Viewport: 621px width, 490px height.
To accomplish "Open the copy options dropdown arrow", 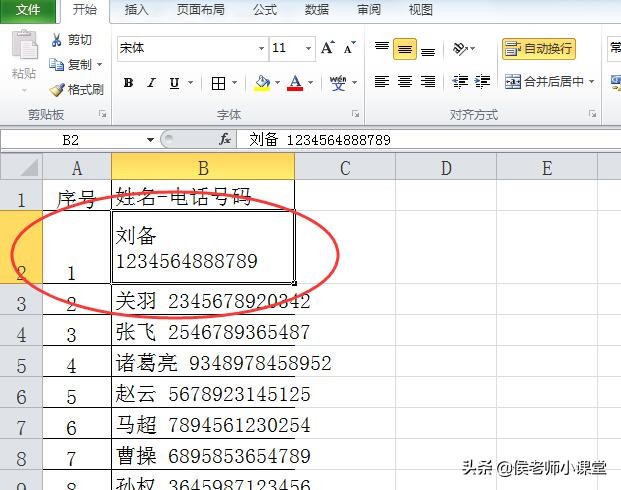I will coord(99,64).
